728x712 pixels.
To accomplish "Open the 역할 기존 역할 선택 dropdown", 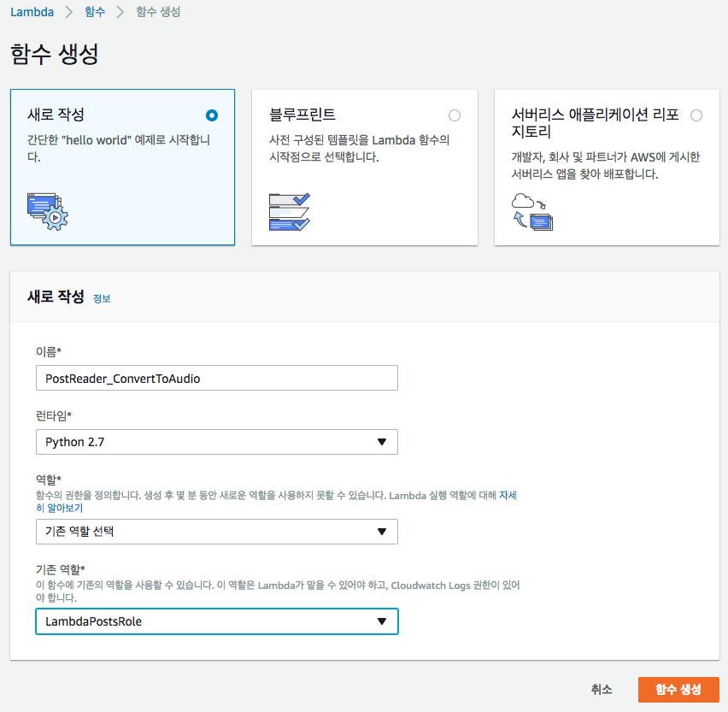I will [217, 532].
